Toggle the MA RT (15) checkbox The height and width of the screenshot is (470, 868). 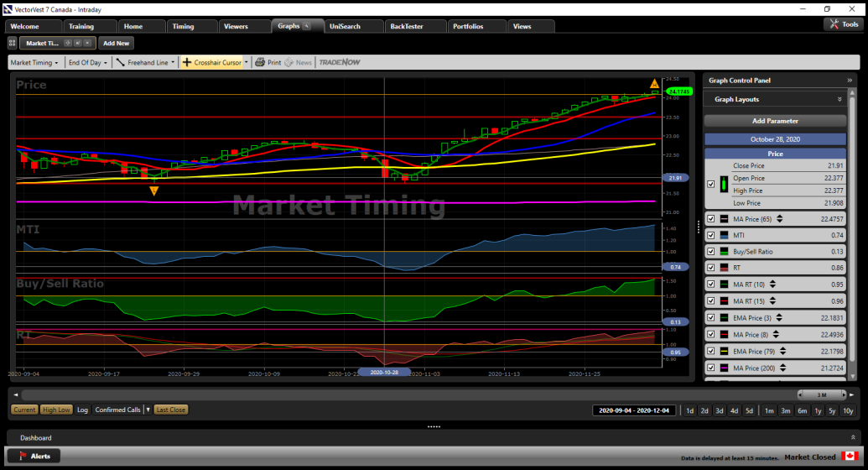(x=711, y=301)
